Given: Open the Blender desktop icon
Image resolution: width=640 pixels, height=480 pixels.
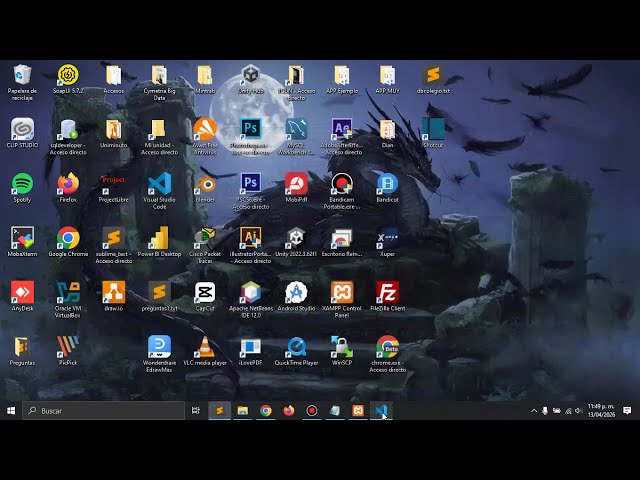Looking at the screenshot, I should click(205, 188).
